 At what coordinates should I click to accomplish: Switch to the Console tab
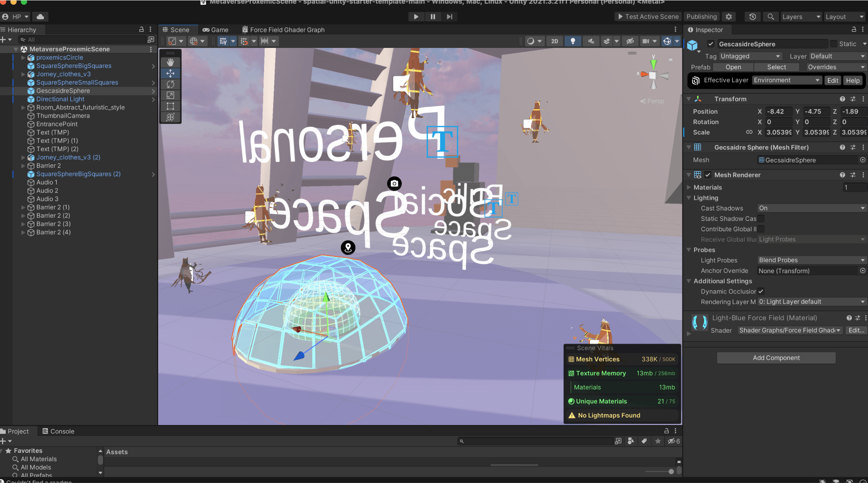pyautogui.click(x=58, y=431)
